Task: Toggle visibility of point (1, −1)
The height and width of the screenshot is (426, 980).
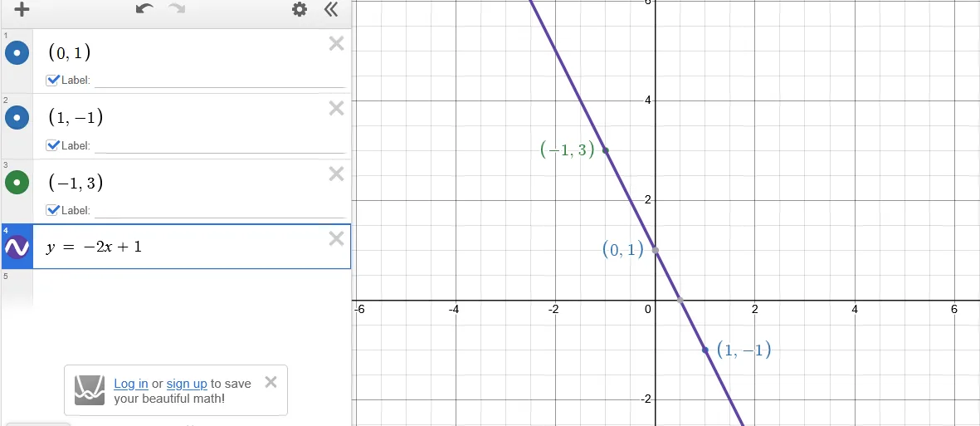Action: 17,118
